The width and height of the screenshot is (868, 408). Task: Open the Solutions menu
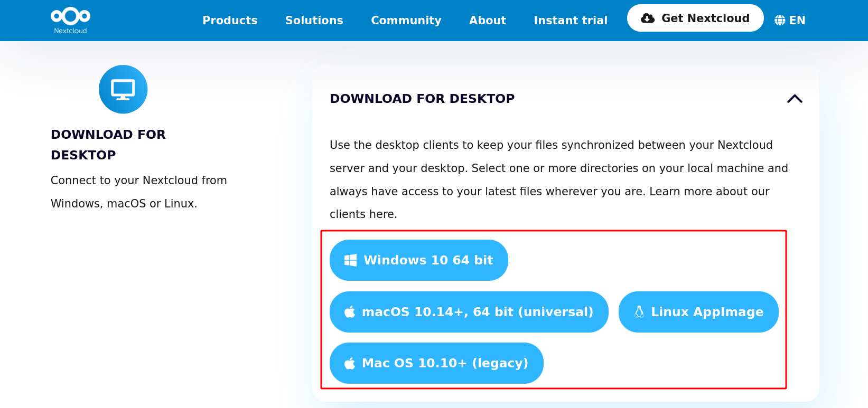[314, 21]
